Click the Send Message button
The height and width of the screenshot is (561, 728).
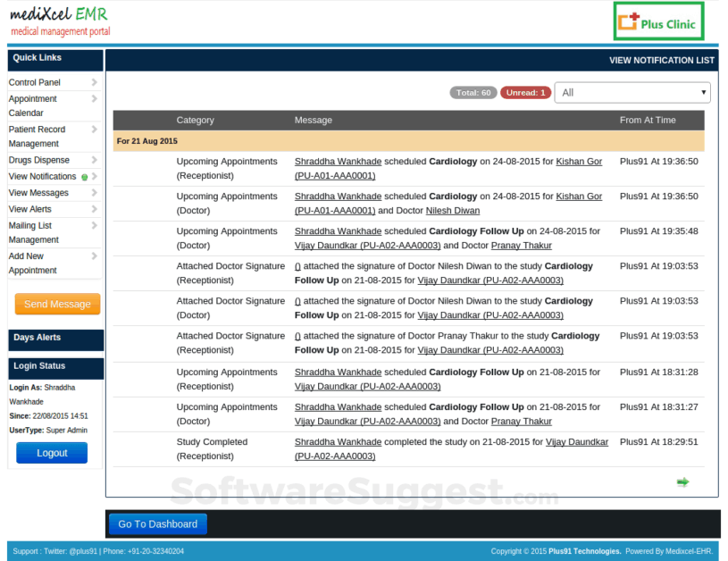point(56,304)
